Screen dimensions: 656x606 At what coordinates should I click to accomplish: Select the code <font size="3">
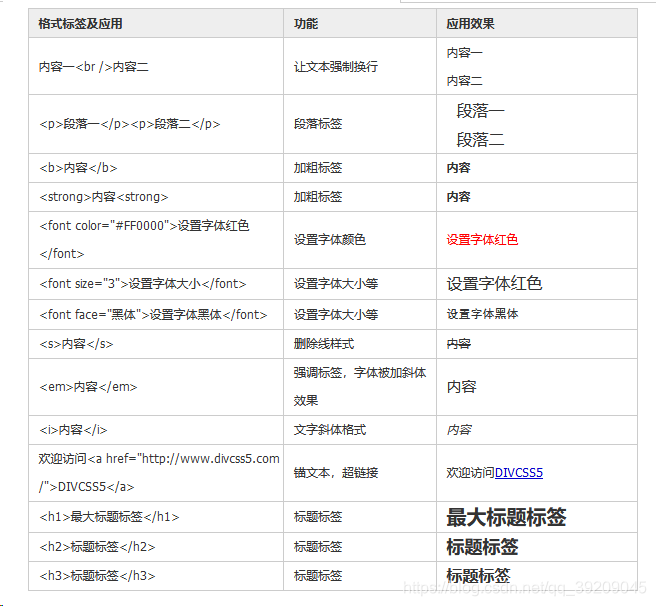pos(84,284)
